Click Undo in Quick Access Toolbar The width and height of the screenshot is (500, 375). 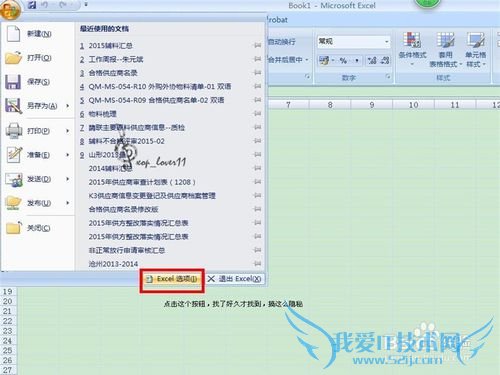click(x=45, y=5)
